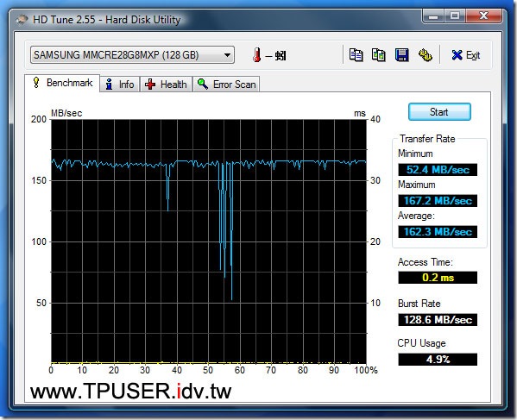Click the minimum value 52.4 MB/sec
This screenshot has width=517, height=420.
[x=438, y=170]
